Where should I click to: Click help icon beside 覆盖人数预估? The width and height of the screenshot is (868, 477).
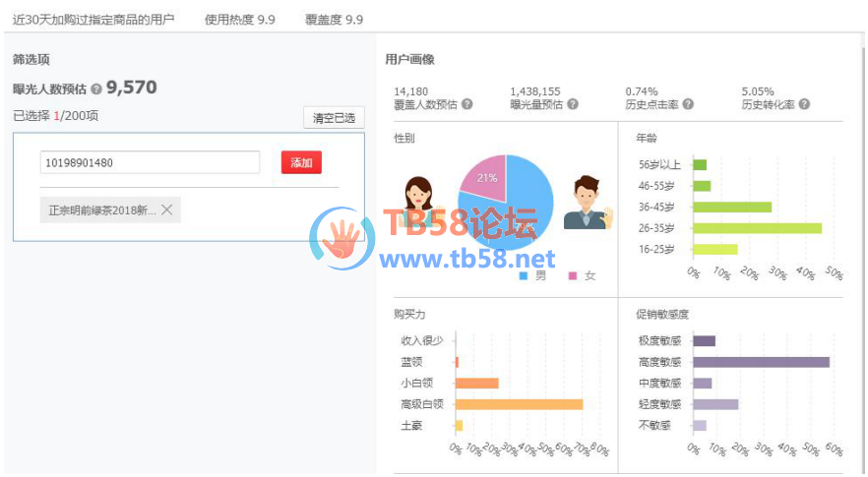click(467, 104)
